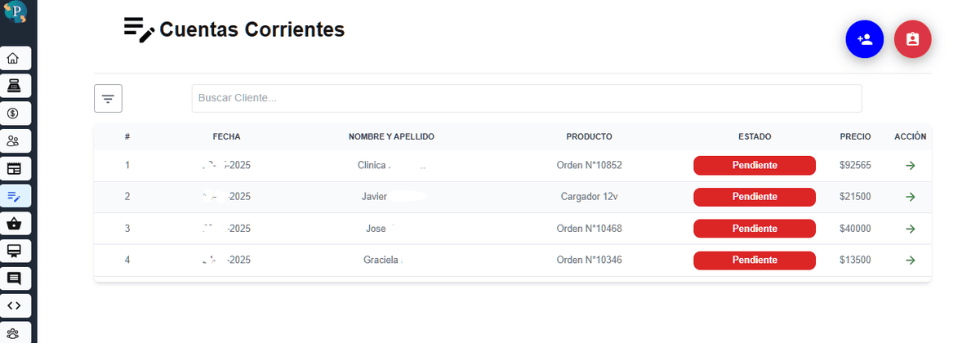Open action arrow for Cargador 12v row
The height and width of the screenshot is (343, 980).
pyautogui.click(x=911, y=197)
